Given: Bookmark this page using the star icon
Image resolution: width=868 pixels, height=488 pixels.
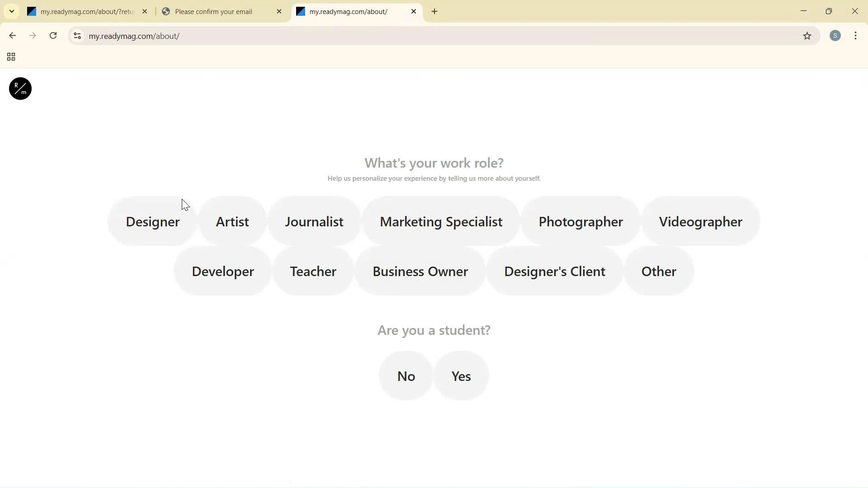Looking at the screenshot, I should point(807,36).
